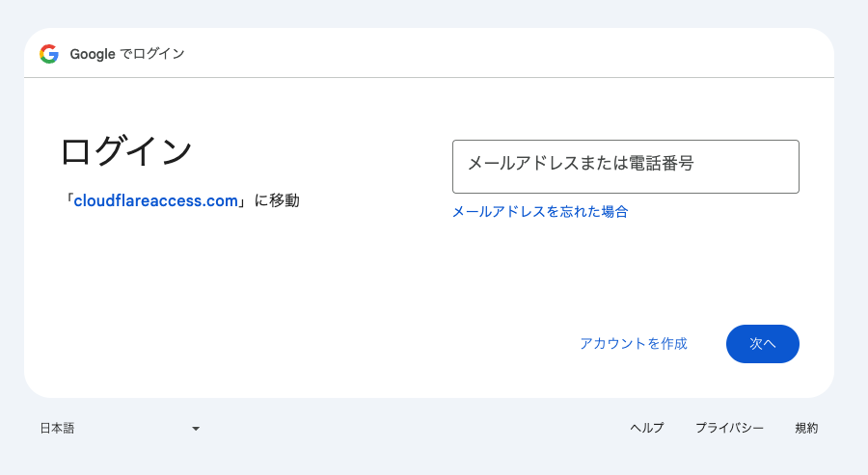Open the ヘルプ footer link

[647, 428]
